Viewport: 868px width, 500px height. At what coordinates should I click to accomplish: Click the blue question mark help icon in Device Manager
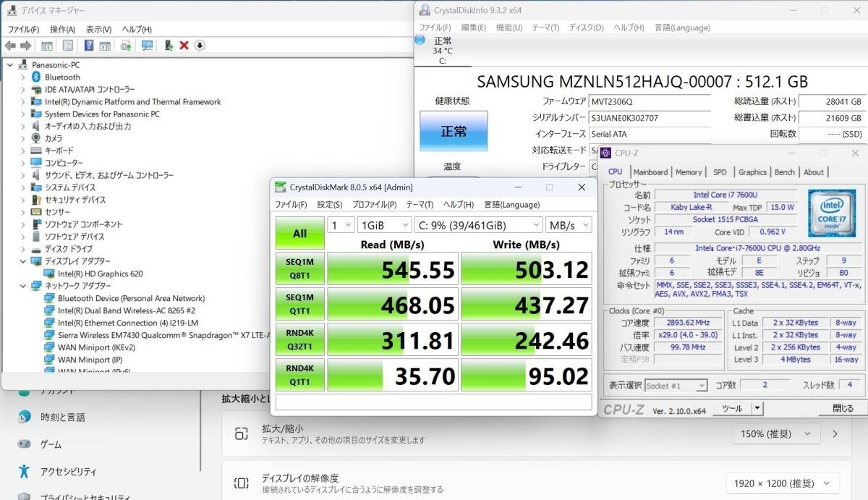tap(89, 46)
